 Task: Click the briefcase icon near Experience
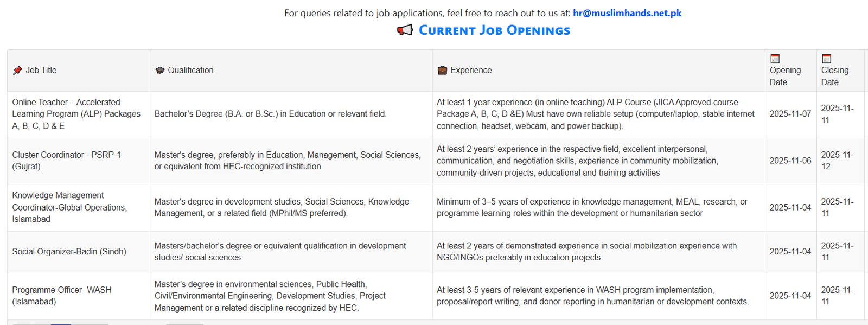443,71
